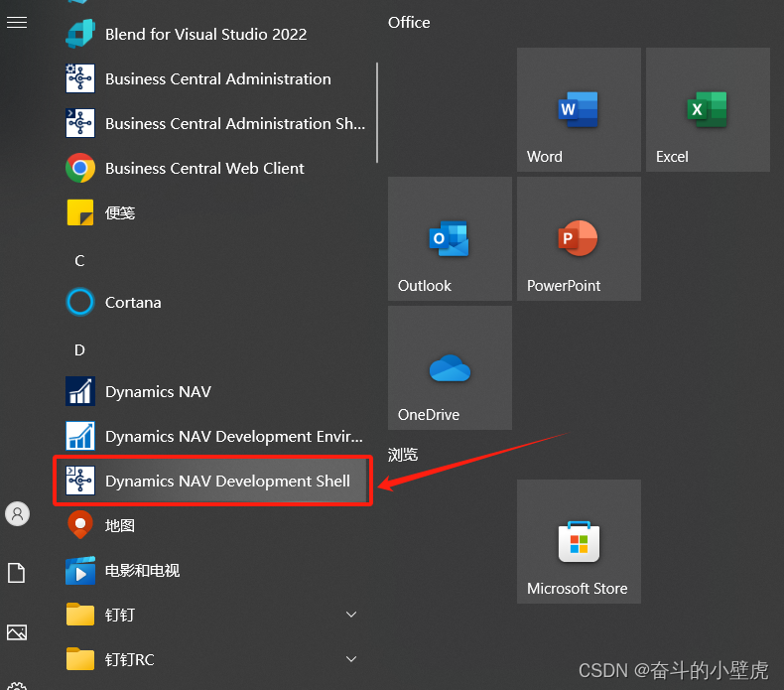Click the red map pin icon 地图
Screen dimensions: 784x690
tap(80, 525)
